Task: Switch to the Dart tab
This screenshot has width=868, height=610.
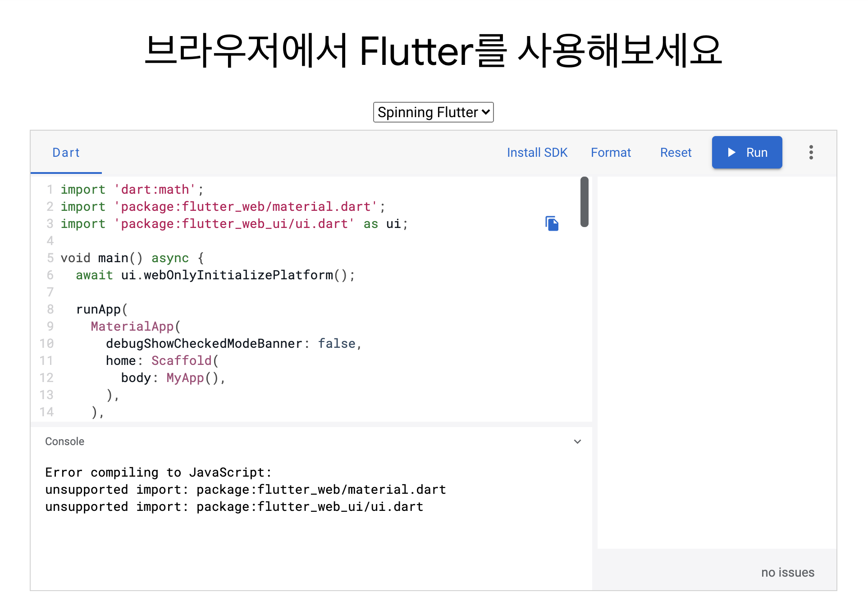Action: (66, 153)
